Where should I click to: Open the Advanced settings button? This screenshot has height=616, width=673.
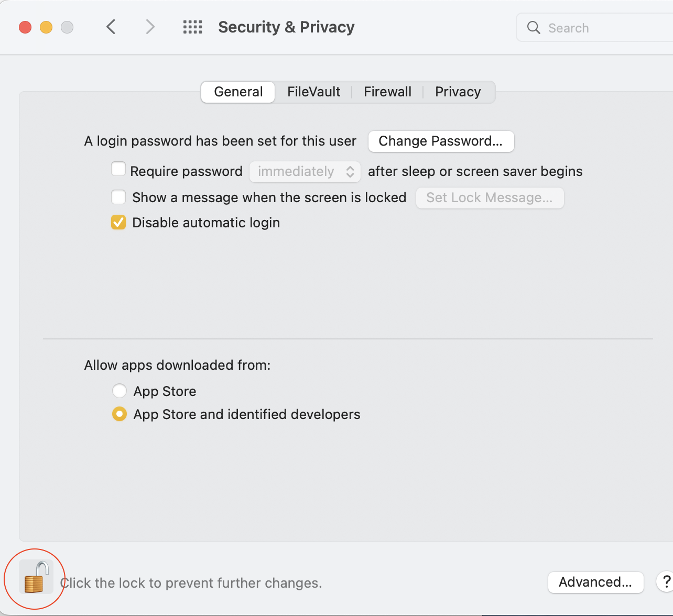pyautogui.click(x=595, y=582)
